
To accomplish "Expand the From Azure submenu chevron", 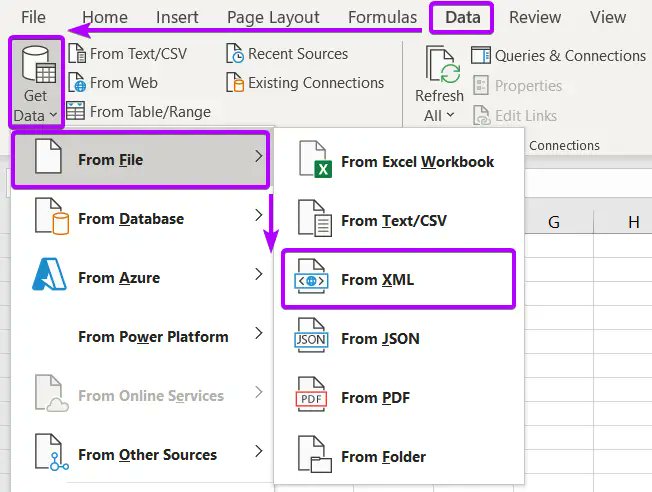I will coord(259,274).
